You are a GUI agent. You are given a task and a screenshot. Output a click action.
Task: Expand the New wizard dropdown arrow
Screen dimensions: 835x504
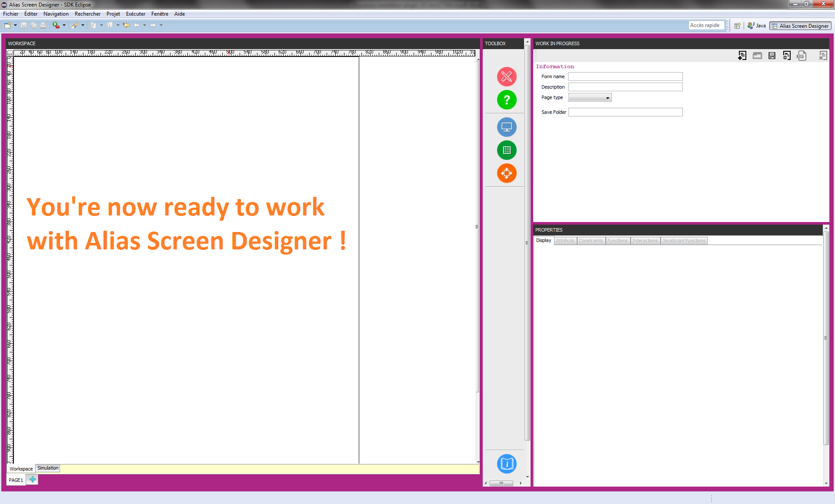pyautogui.click(x=16, y=25)
